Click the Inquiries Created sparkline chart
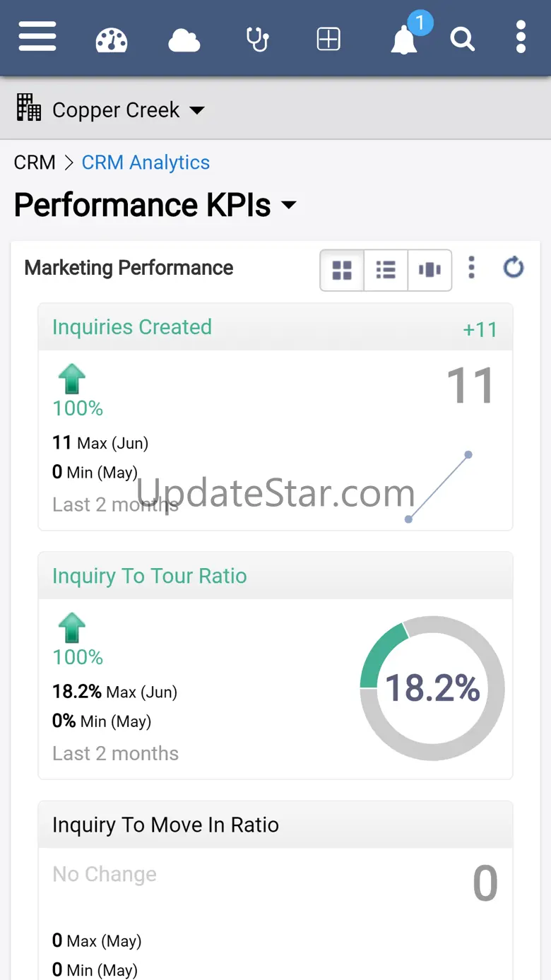 coord(438,487)
